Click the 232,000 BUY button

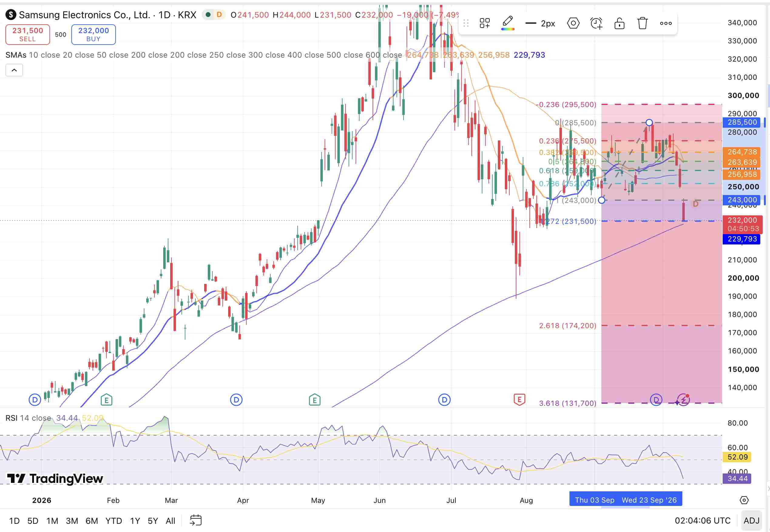[93, 34]
